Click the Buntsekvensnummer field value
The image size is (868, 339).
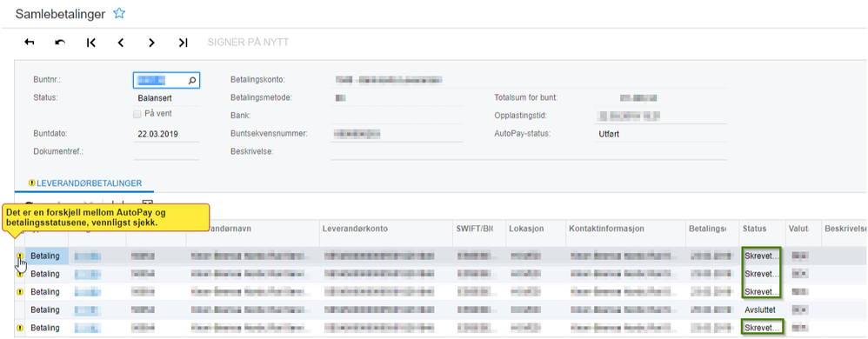click(357, 134)
